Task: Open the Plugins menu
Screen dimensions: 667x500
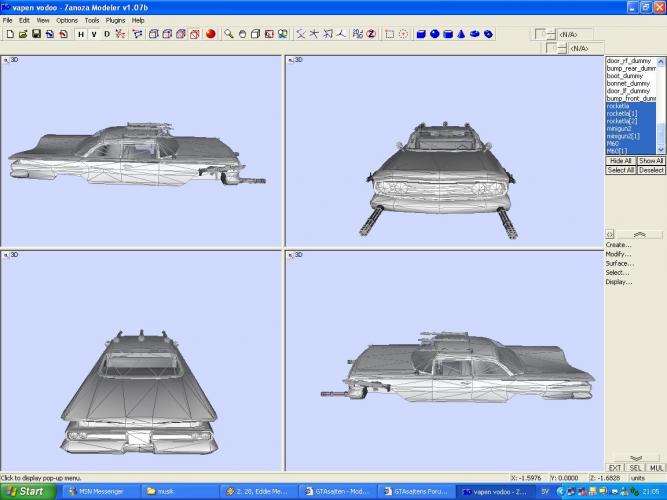Action: [115, 20]
